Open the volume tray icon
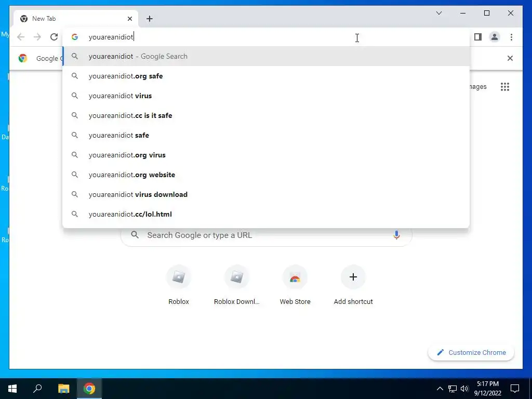 pyautogui.click(x=464, y=389)
